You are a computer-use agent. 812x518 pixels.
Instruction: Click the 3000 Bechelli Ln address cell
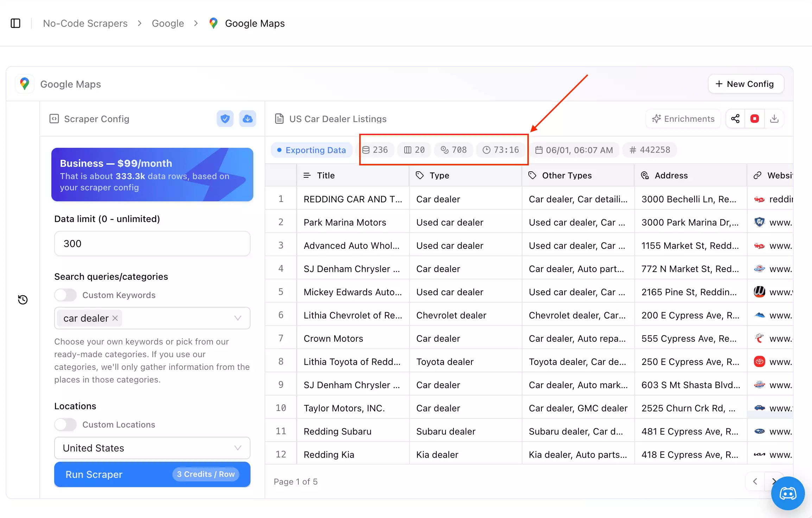pos(691,199)
